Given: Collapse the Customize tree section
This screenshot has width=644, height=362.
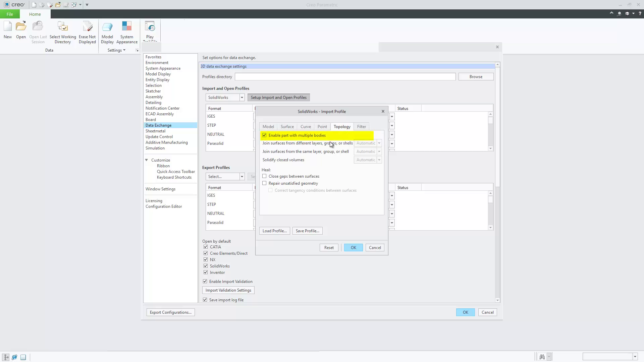Looking at the screenshot, I should point(147,160).
